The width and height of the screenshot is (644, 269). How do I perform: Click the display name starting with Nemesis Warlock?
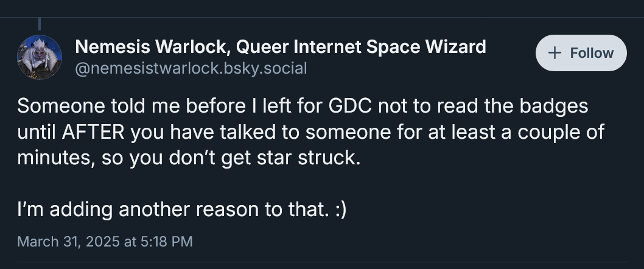pos(280,46)
